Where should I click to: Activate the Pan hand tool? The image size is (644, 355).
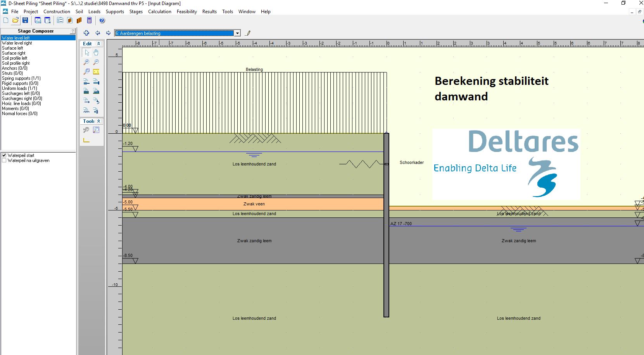[96, 53]
